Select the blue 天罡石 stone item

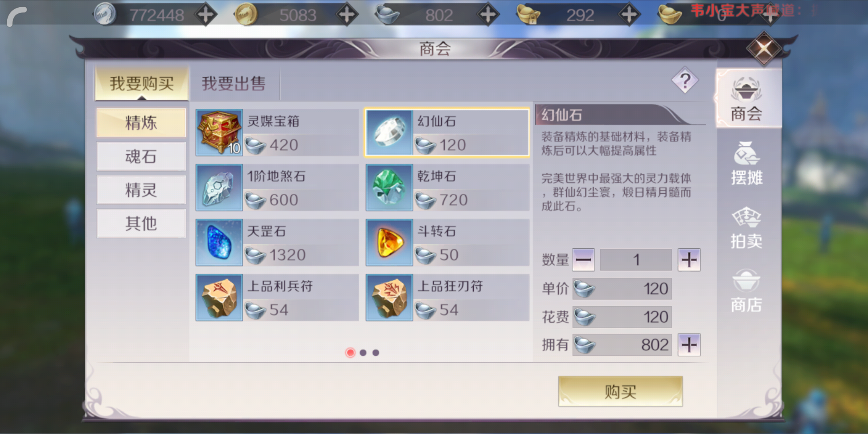[x=277, y=243]
